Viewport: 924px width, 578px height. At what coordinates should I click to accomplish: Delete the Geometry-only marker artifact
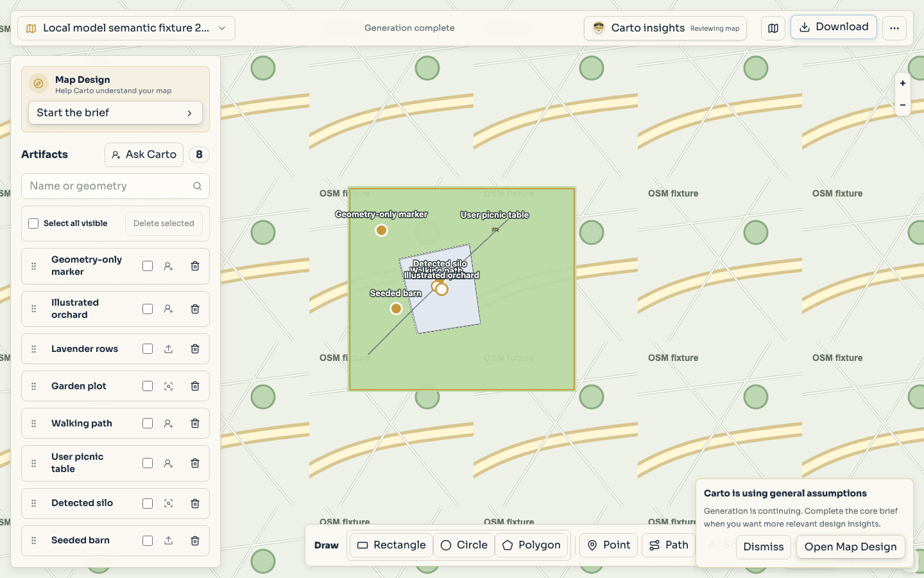tap(195, 266)
